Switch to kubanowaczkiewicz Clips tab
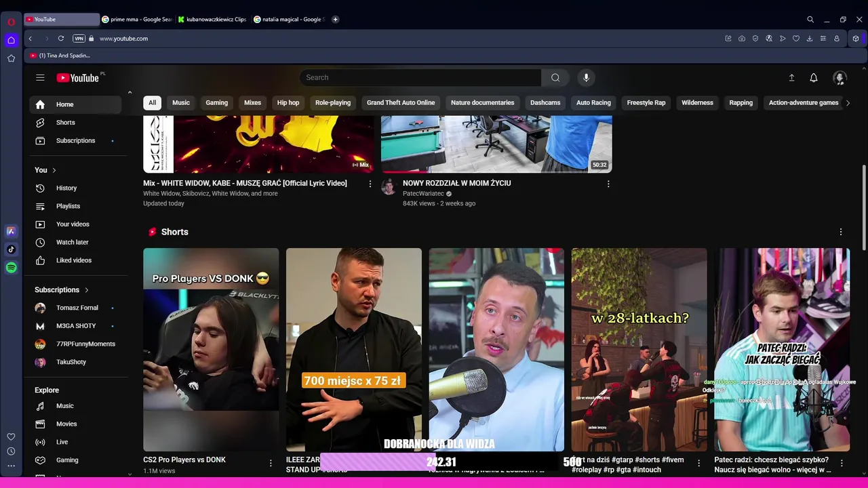 click(x=213, y=20)
